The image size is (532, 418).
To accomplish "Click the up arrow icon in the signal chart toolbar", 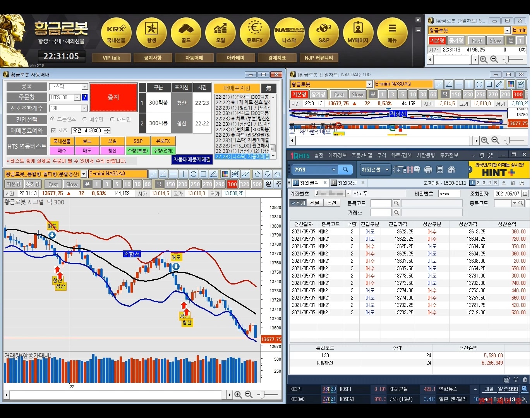I will [x=257, y=174].
